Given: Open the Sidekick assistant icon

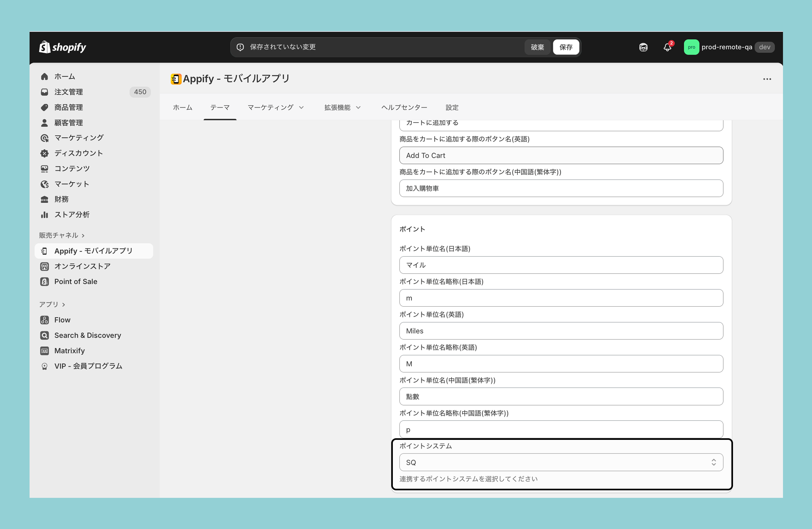Looking at the screenshot, I should pyautogui.click(x=643, y=47).
